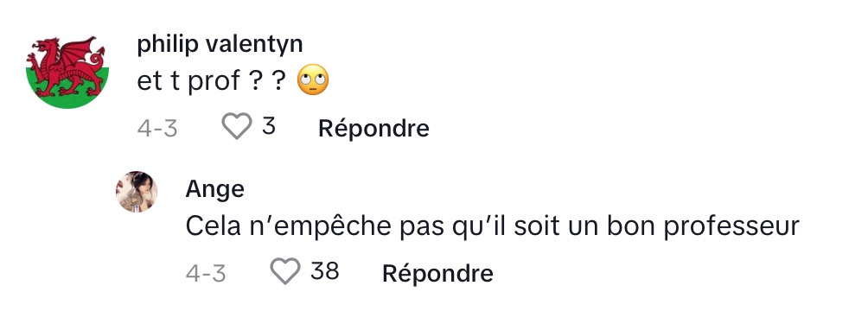The height and width of the screenshot is (311, 868).
Task: Click the like count 38
Action: point(324,271)
